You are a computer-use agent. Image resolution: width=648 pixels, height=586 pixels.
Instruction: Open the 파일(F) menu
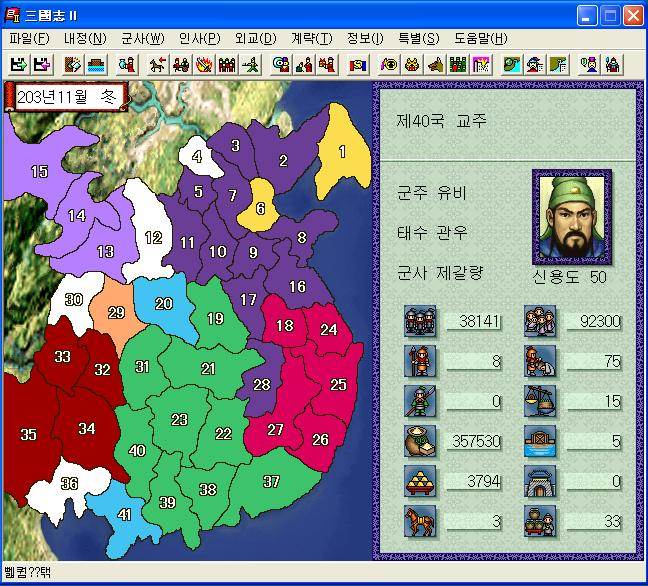coord(29,38)
